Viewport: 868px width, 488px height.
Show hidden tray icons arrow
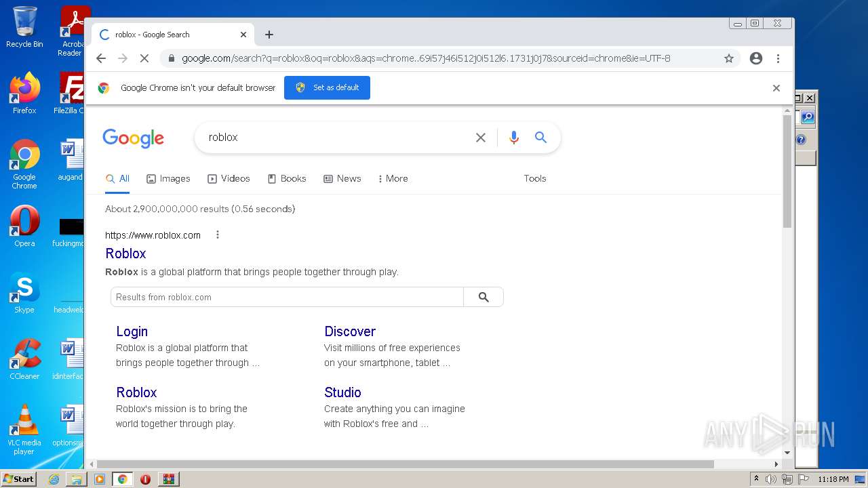tap(756, 479)
